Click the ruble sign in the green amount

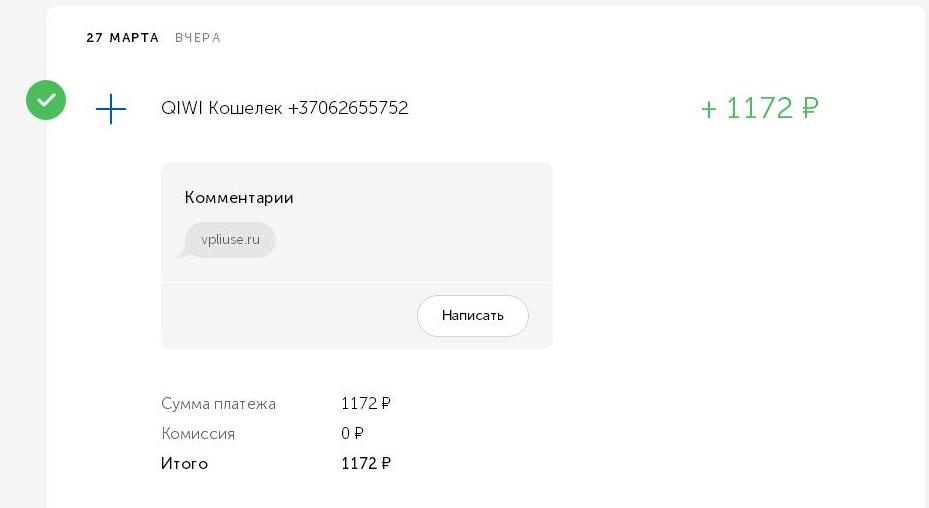point(810,108)
